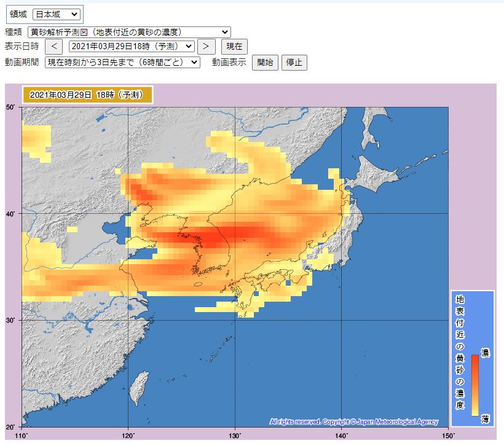
Task: Click the 2021年03月29日 18時 date label on the map
Action: point(87,95)
